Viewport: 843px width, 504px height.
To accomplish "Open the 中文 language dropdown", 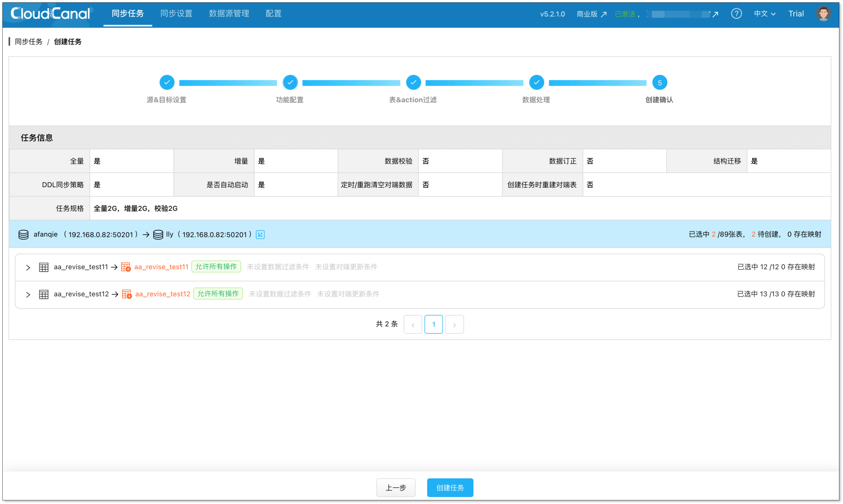I will point(764,13).
